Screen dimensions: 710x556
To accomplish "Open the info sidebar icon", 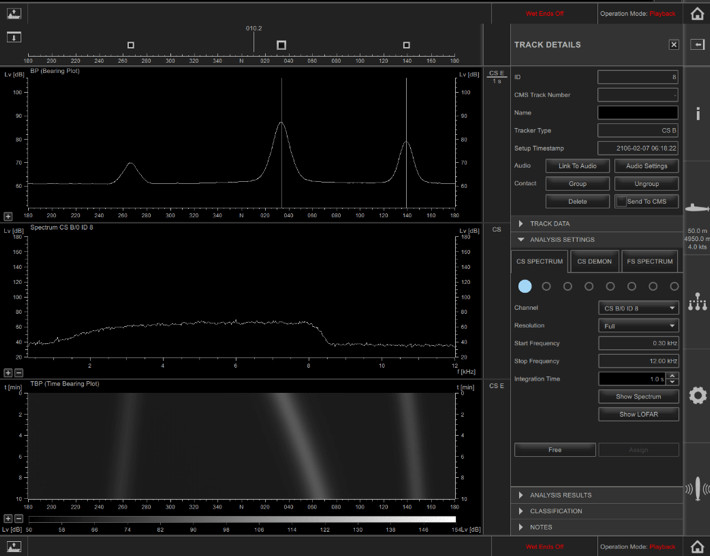I will (x=698, y=113).
